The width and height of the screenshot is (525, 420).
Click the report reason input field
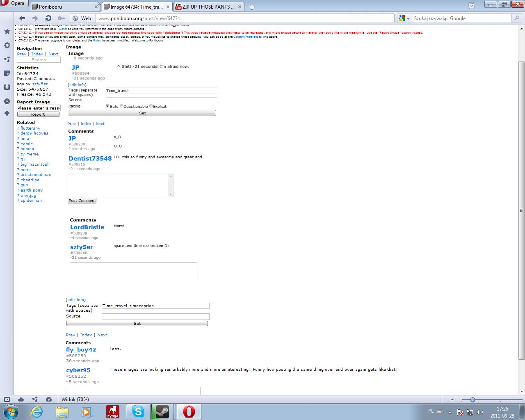pyautogui.click(x=39, y=108)
